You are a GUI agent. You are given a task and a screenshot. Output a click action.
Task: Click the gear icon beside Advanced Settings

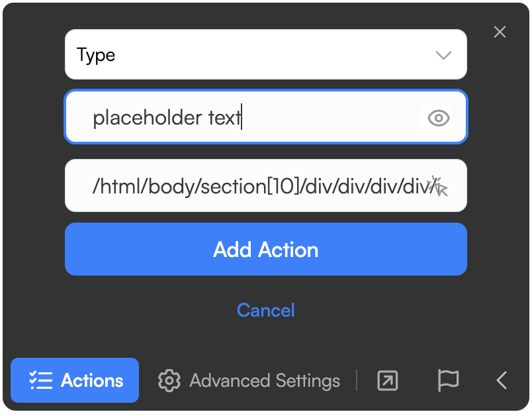(169, 381)
